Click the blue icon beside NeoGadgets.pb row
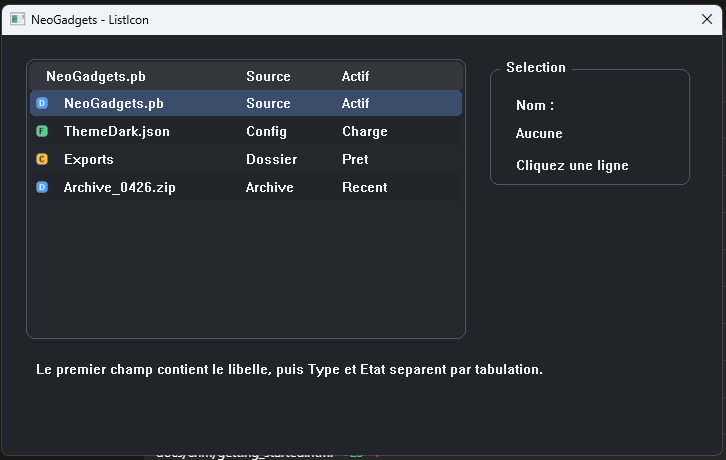 click(42, 103)
